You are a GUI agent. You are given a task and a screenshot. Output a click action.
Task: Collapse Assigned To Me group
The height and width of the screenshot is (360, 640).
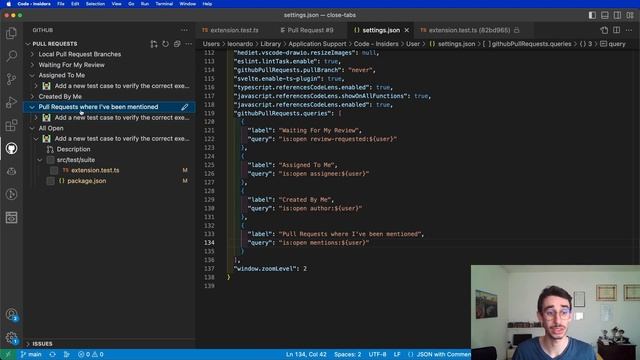point(32,75)
